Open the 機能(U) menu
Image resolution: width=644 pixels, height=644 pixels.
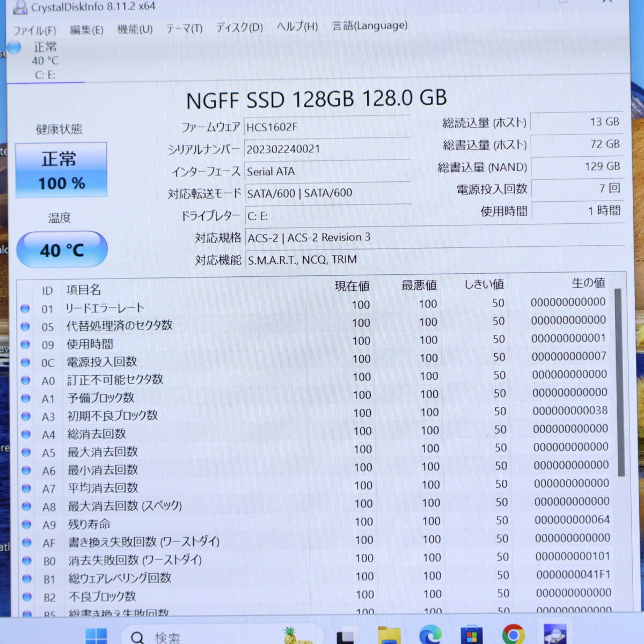click(x=135, y=29)
